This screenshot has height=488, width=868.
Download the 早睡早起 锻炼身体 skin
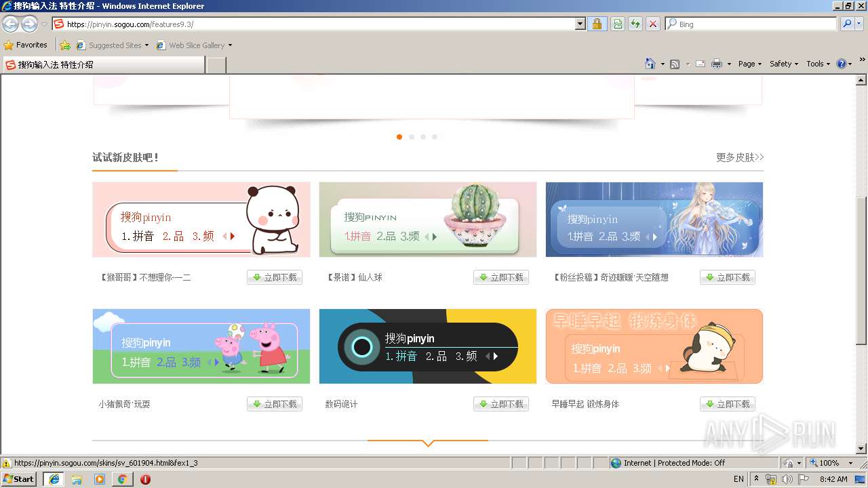click(x=728, y=404)
